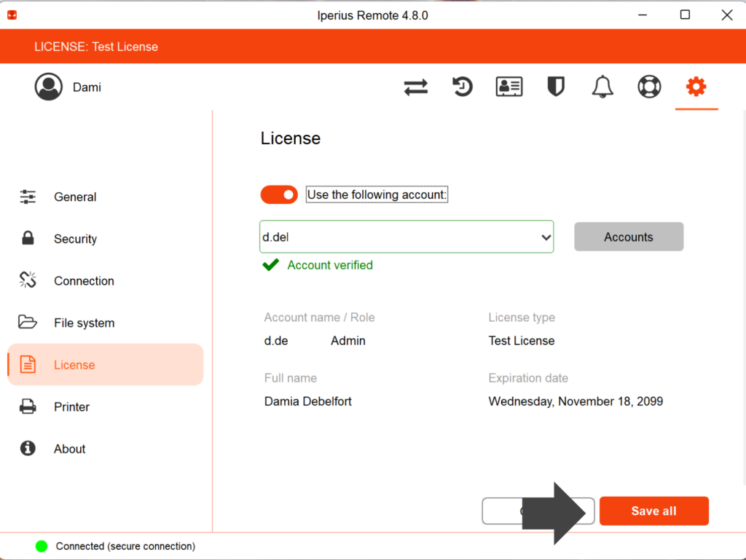
Task: Click the Iperius Remote app icon in title bar
Action: [x=12, y=15]
